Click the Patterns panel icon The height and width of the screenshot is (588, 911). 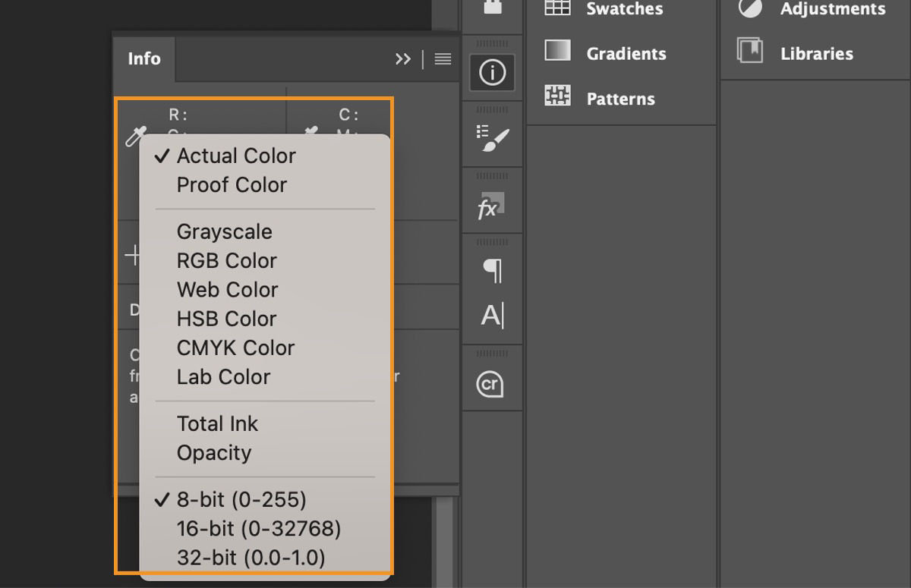[557, 96]
